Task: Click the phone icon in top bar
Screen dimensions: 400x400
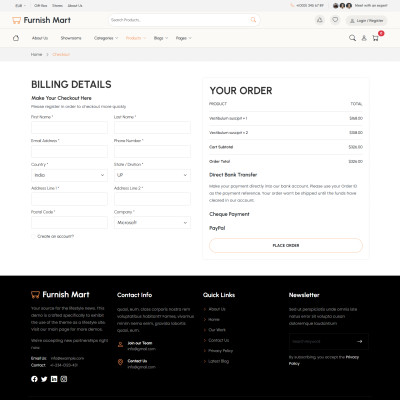Action: tap(292, 6)
